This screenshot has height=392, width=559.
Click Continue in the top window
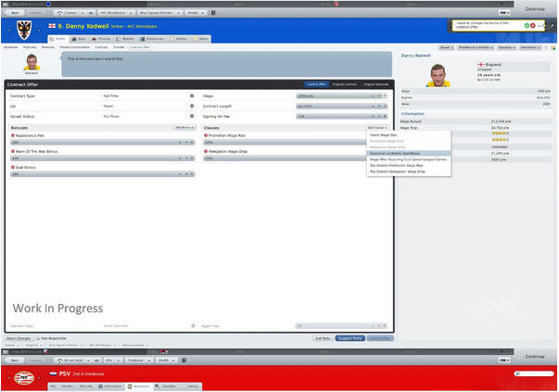pyautogui.click(x=535, y=9)
